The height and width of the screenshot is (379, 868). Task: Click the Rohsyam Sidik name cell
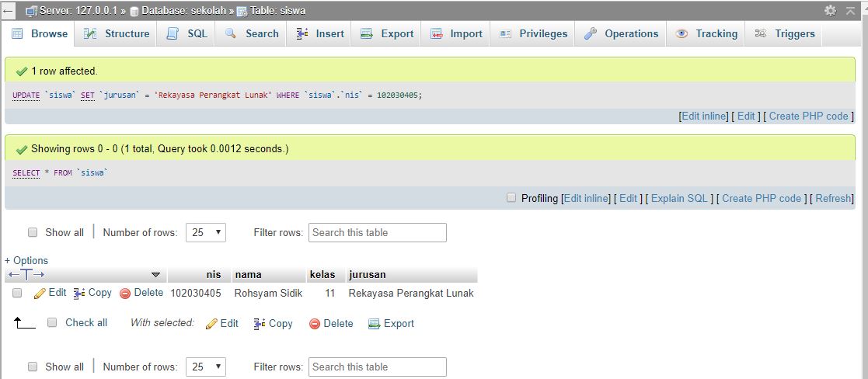point(269,294)
